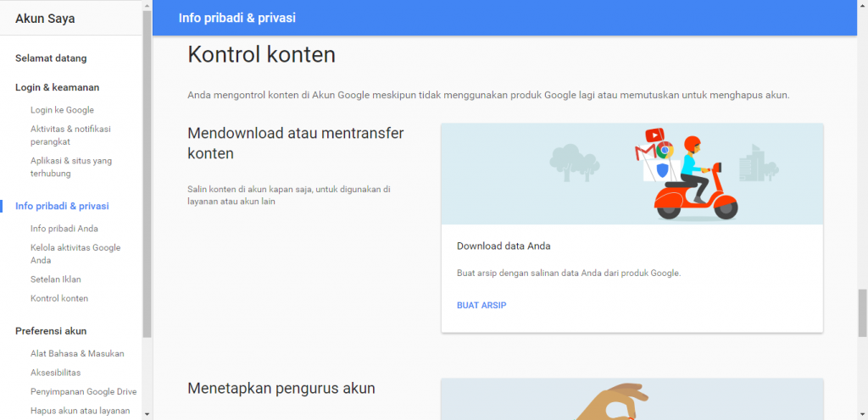Open Login & keamanan section
Image resolution: width=868 pixels, height=420 pixels.
point(57,87)
